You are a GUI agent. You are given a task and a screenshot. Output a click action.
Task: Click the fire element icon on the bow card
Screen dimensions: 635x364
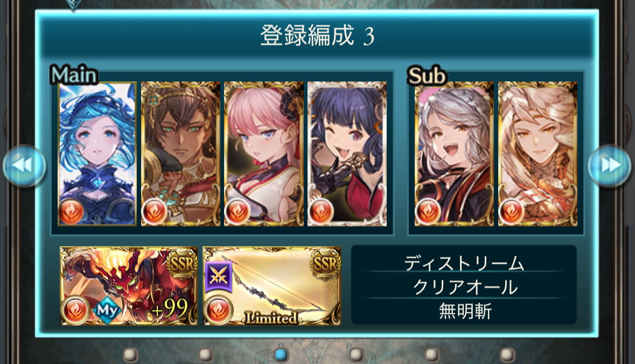(x=218, y=310)
